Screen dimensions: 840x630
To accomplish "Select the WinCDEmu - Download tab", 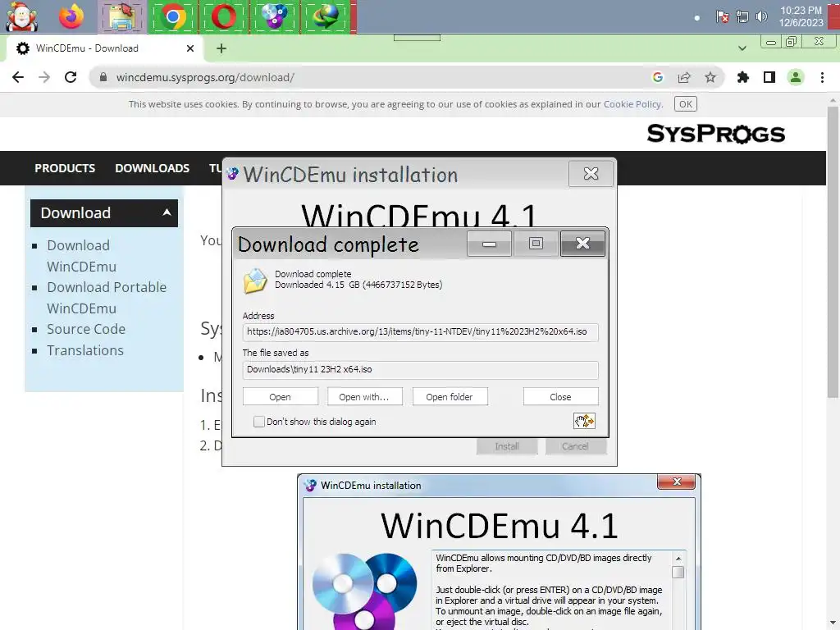I will coord(104,48).
